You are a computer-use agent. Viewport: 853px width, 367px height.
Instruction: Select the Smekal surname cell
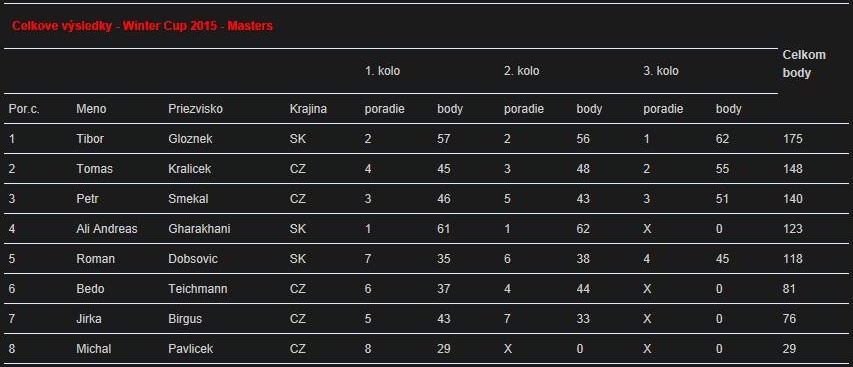(188, 198)
